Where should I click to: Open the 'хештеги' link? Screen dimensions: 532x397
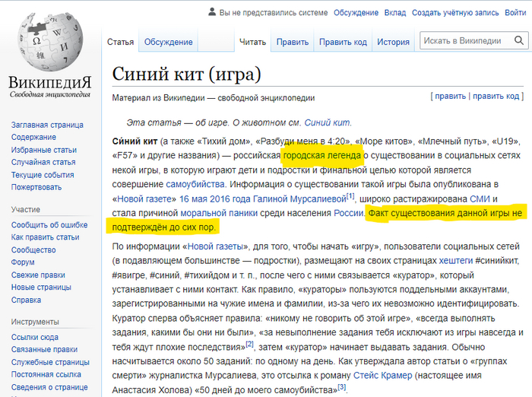[456, 261]
